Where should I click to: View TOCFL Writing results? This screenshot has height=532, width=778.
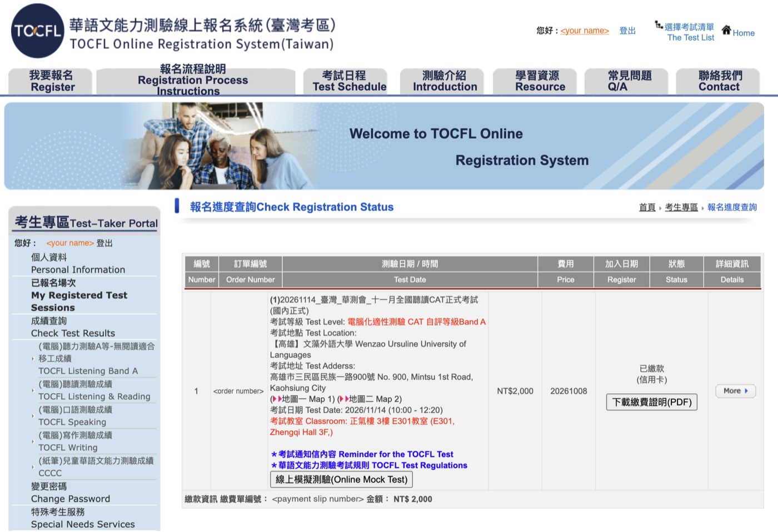click(75, 441)
